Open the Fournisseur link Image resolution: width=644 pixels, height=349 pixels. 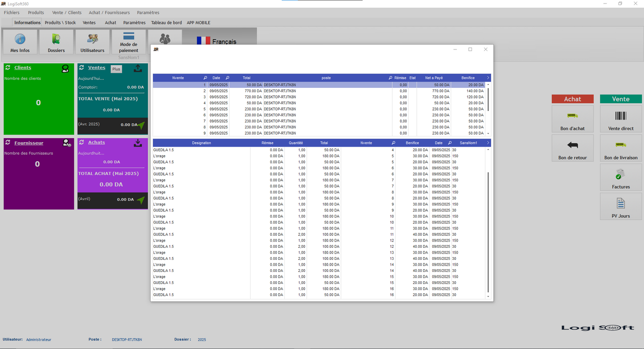(x=29, y=143)
